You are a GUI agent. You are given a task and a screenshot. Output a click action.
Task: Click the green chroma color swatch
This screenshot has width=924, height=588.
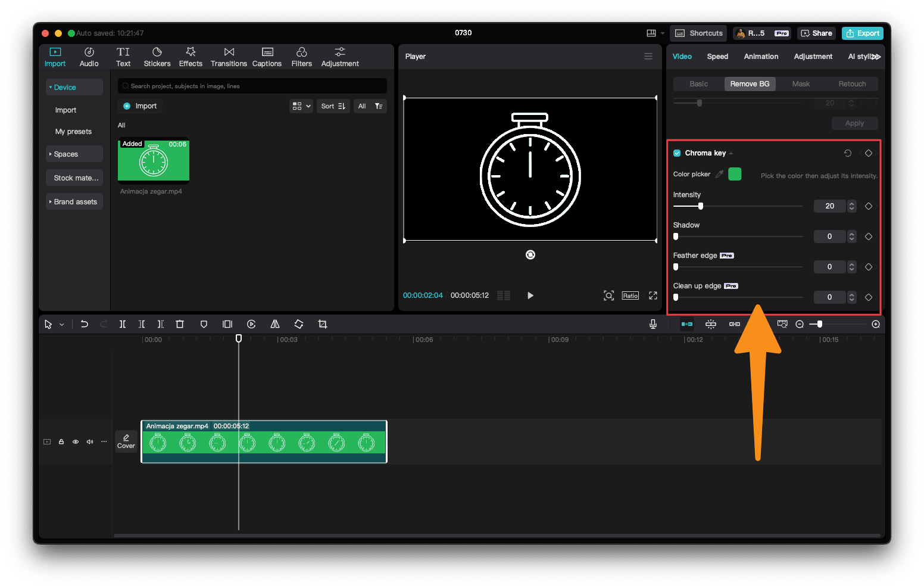point(735,174)
